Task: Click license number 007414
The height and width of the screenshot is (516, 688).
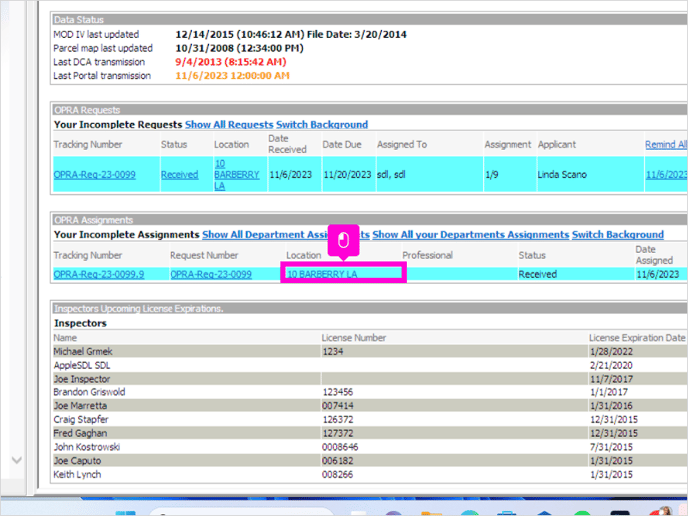Action: [338, 406]
